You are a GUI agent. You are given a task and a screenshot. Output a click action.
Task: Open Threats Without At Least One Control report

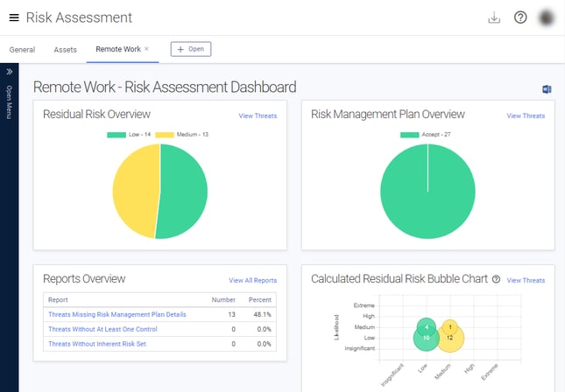[102, 329]
